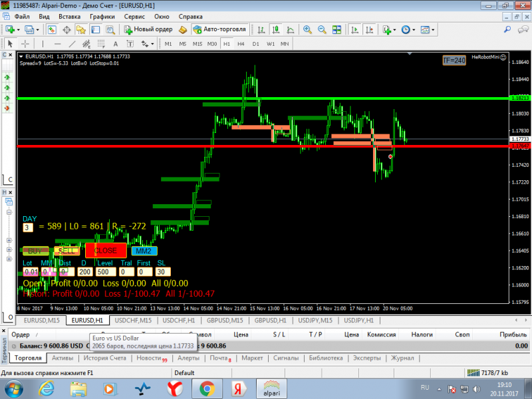Switch to line chart mode
Screen dimensions: 532x399
pyautogui.click(x=291, y=30)
